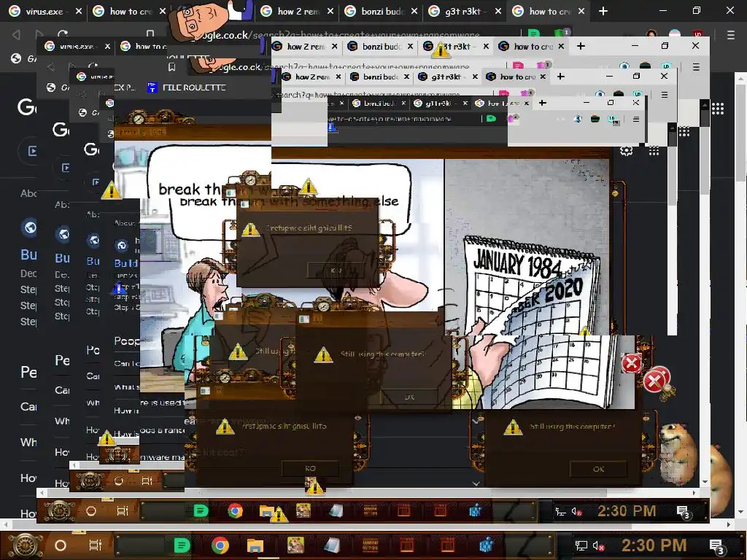Open network status in outer system tray
Viewport: 747px width, 560px height.
[x=581, y=545]
